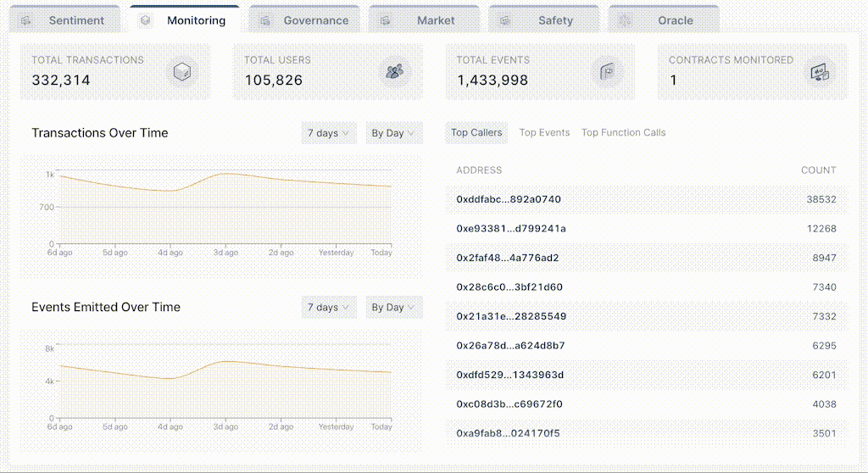
Task: Open the By Day dropdown for Events Emitted
Action: pyautogui.click(x=393, y=308)
